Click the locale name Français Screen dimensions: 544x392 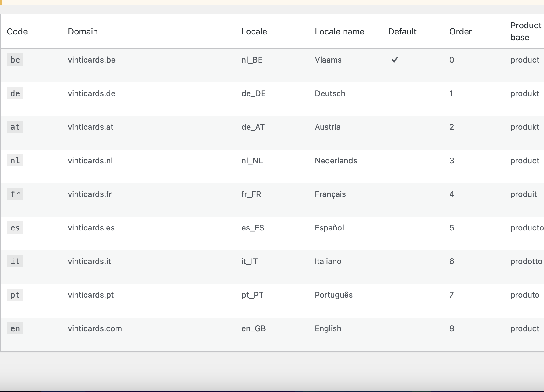[x=330, y=194]
